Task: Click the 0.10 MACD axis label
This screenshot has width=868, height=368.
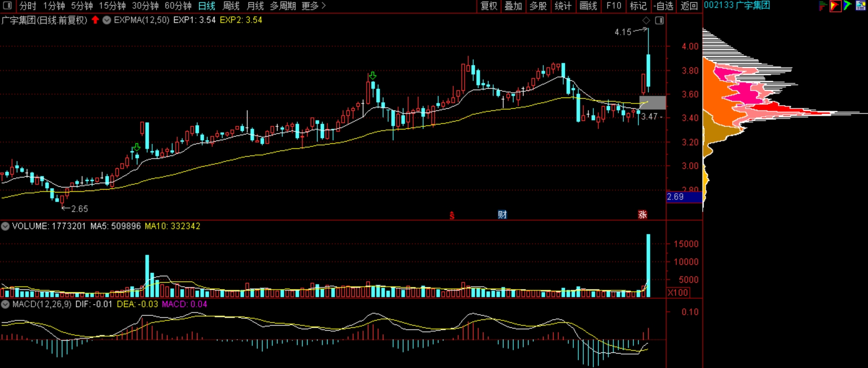Action: 690,312
